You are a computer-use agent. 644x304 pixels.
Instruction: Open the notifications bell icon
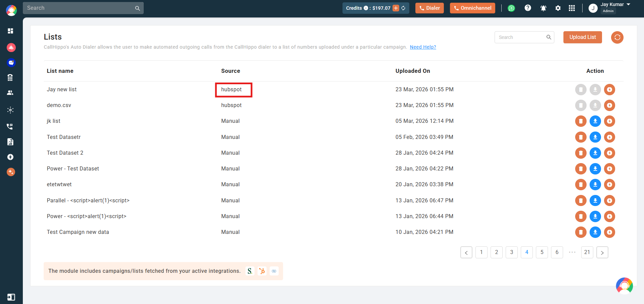click(x=543, y=8)
